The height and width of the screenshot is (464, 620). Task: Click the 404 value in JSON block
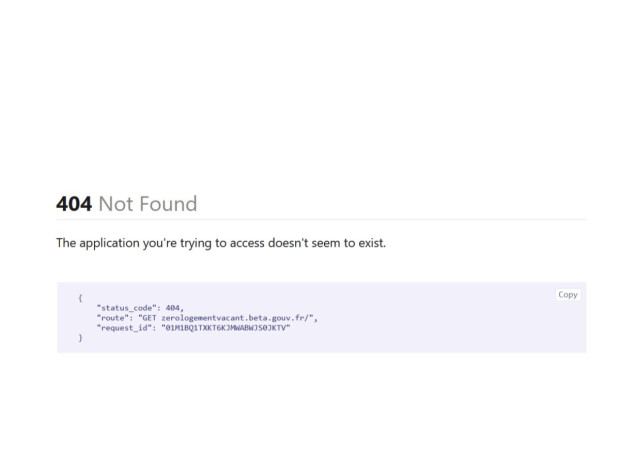172,308
